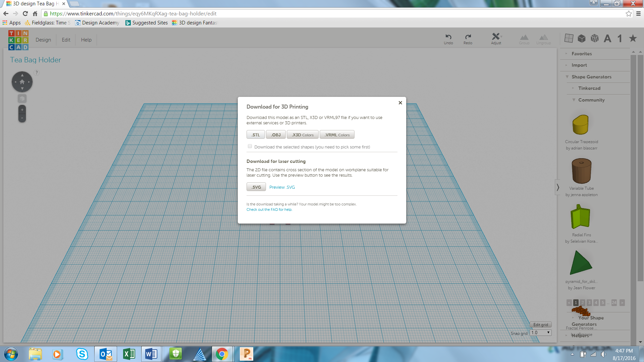644x362 pixels.
Task: Download the model as .STL
Action: [x=256, y=135]
